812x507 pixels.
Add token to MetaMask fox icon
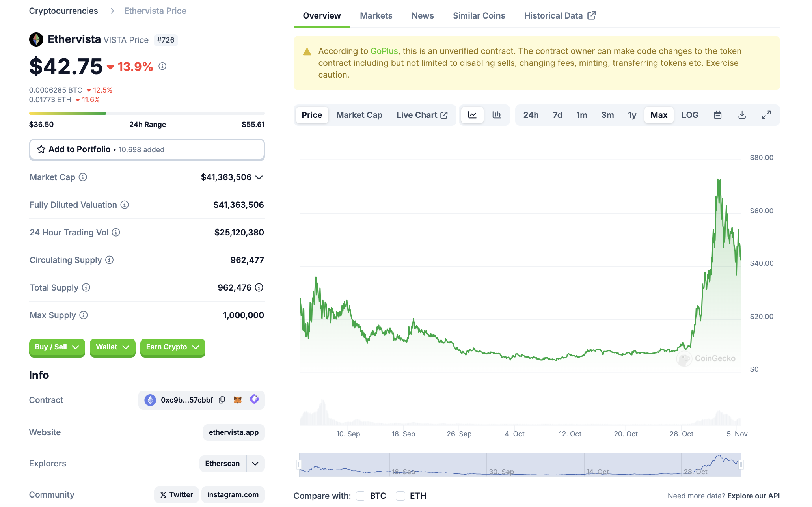pos(237,400)
